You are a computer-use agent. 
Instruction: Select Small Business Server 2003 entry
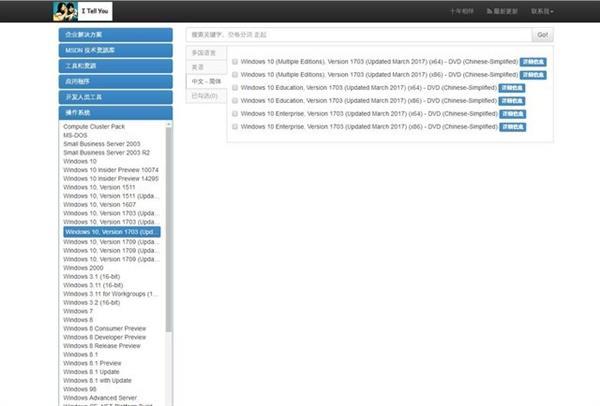click(102, 144)
